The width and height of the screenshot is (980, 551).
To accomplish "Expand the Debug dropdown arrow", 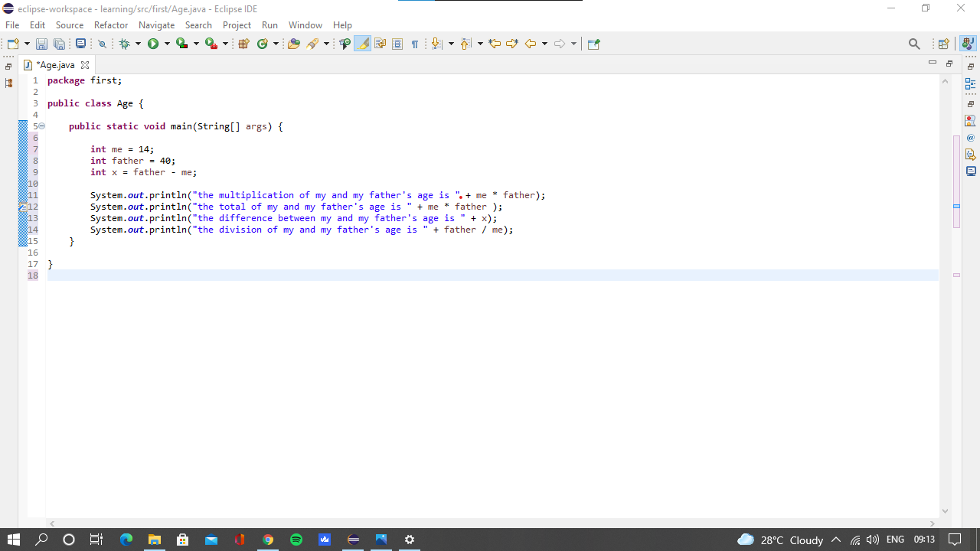I will tap(138, 44).
